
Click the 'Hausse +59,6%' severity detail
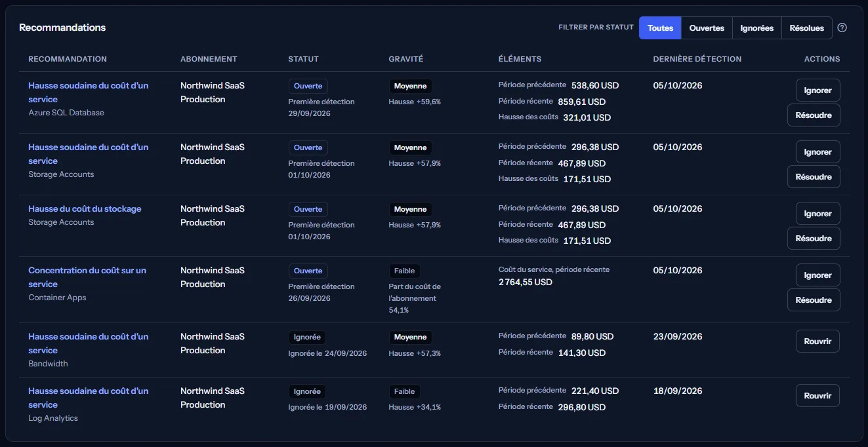coord(415,102)
